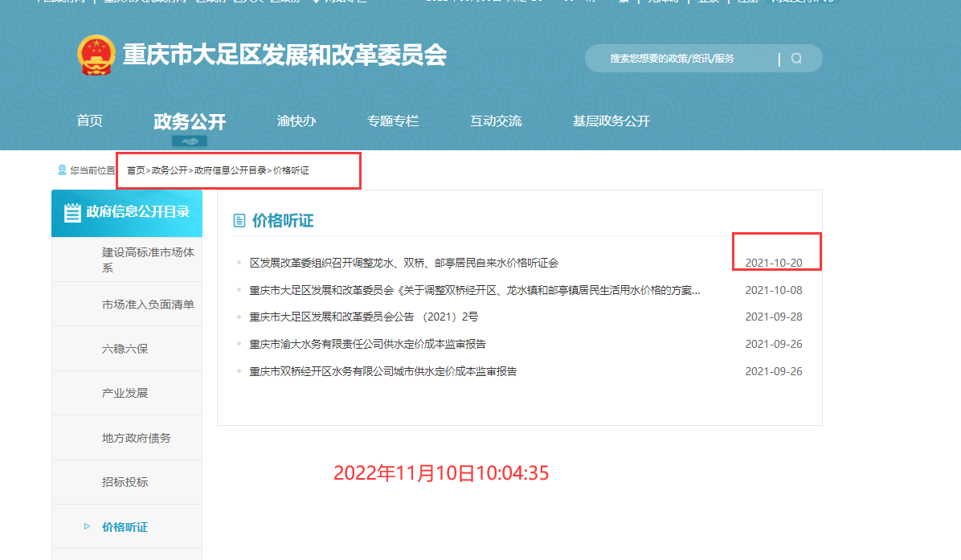
Task: Open the 首页 navigation tab
Action: [89, 121]
